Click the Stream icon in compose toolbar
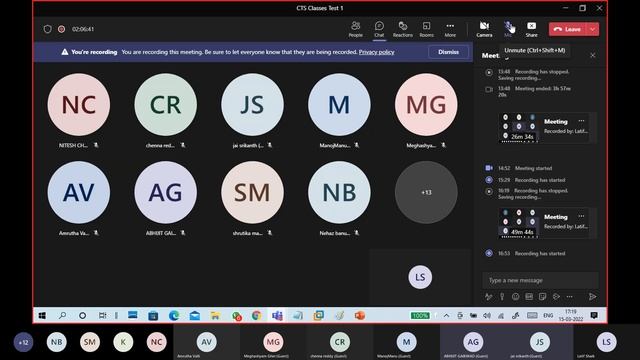 tap(556, 297)
